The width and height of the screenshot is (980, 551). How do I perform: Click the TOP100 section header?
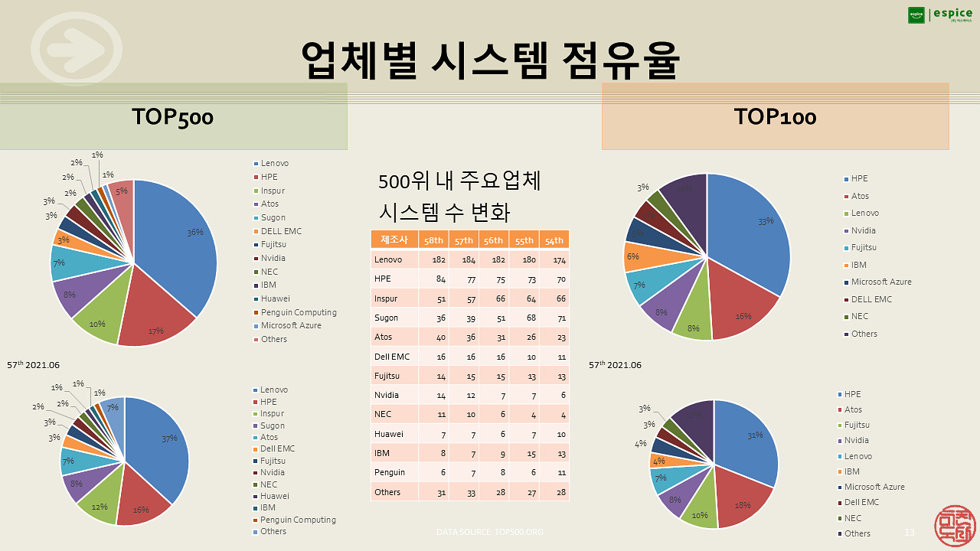[x=775, y=116]
